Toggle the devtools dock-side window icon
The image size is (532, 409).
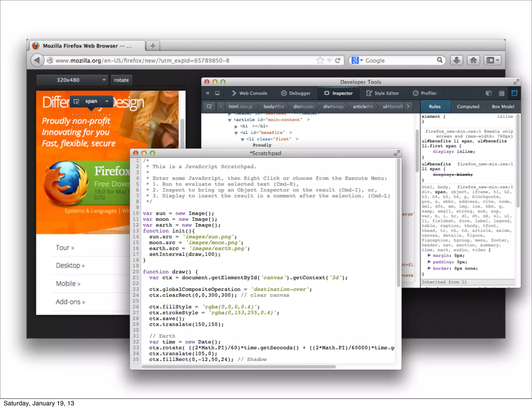click(x=217, y=93)
